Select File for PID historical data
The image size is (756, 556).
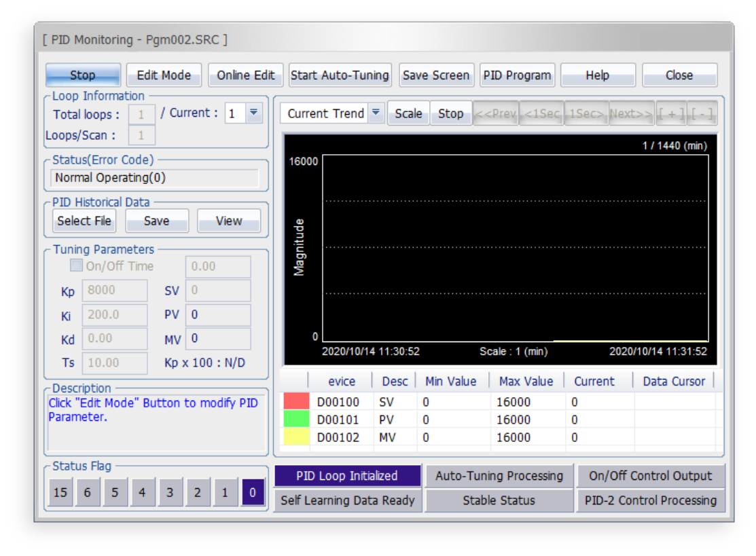[84, 221]
